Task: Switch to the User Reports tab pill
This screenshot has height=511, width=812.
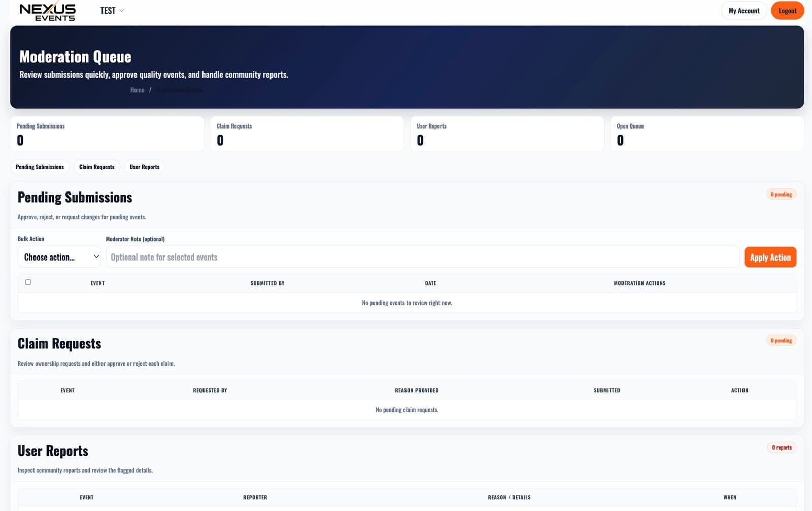Action: pyautogui.click(x=144, y=167)
